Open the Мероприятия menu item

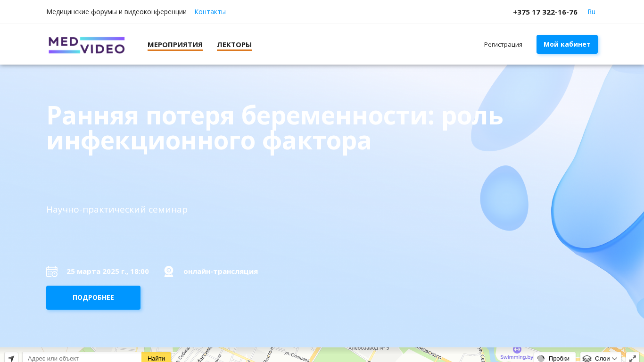coord(175,45)
